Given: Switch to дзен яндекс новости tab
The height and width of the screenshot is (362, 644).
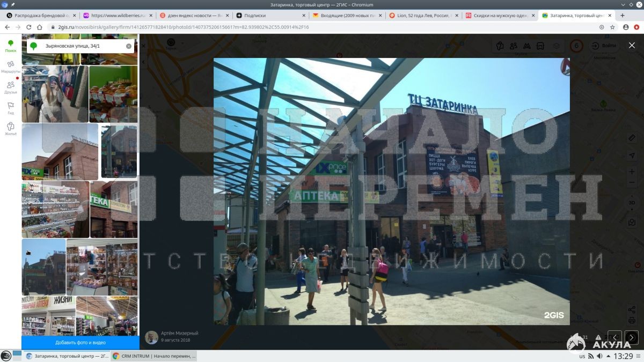Looking at the screenshot, I should coord(195,16).
